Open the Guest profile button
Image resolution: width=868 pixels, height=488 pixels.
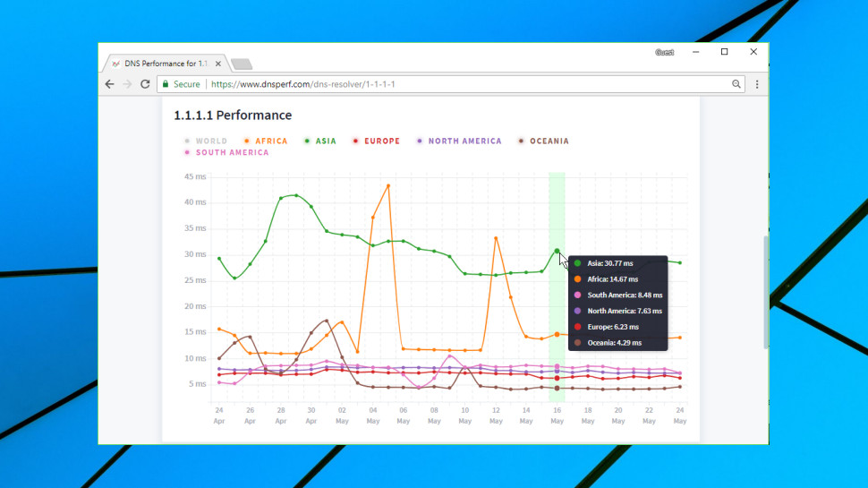664,52
